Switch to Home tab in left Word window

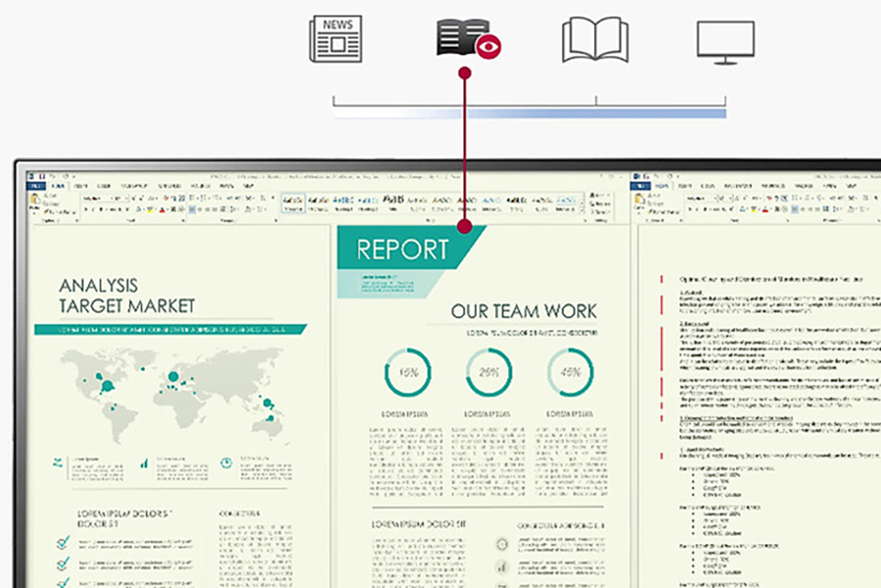point(58,186)
